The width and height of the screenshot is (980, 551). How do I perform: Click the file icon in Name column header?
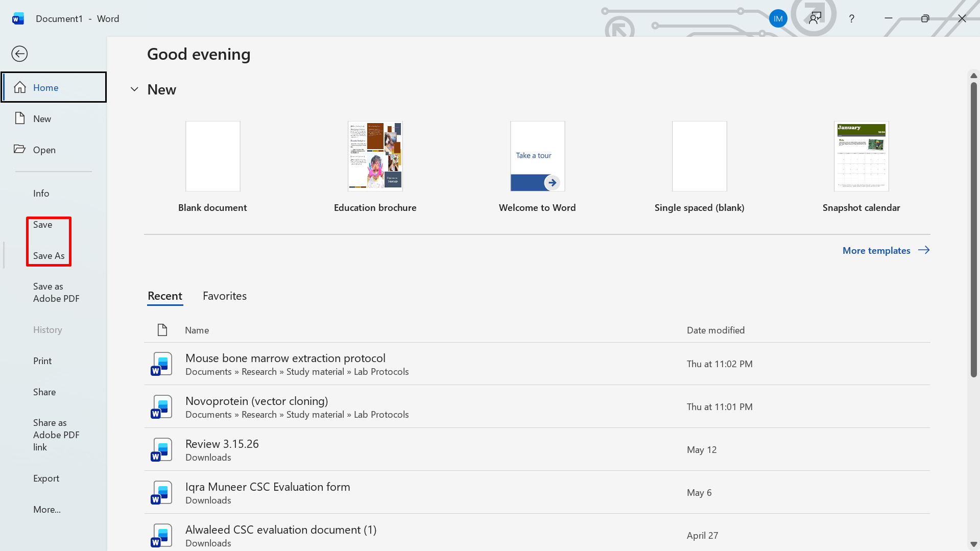(162, 330)
